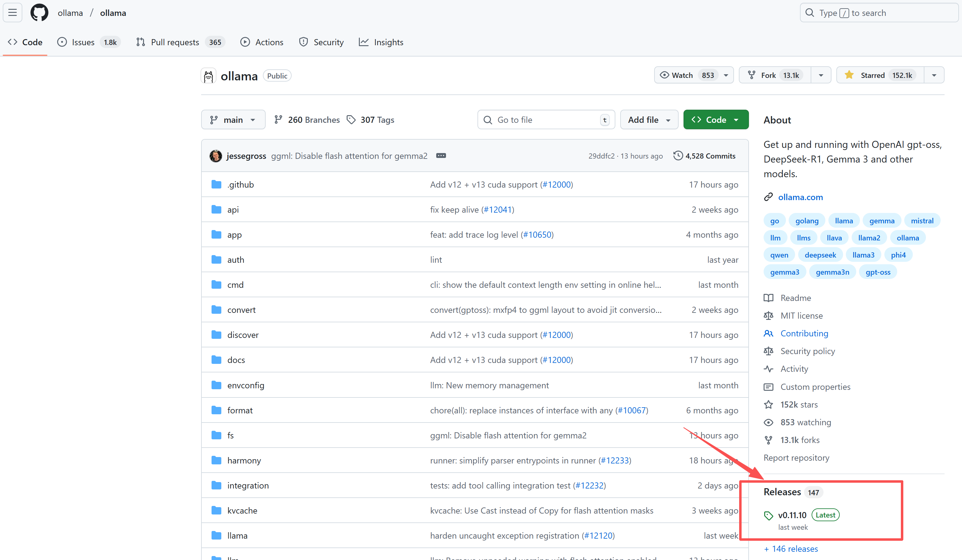The image size is (962, 560).
Task: Open the fs folder icon
Action: 216,435
